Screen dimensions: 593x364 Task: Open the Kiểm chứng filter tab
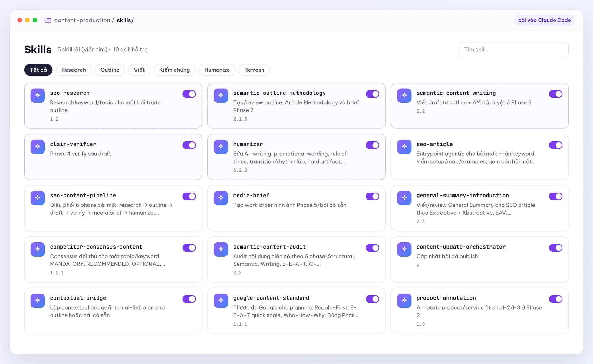[174, 70]
